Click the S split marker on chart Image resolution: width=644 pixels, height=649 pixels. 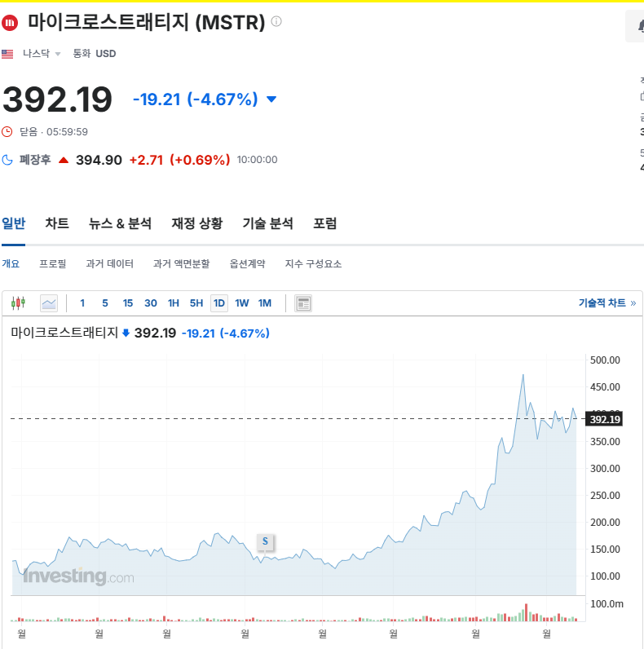(x=265, y=541)
